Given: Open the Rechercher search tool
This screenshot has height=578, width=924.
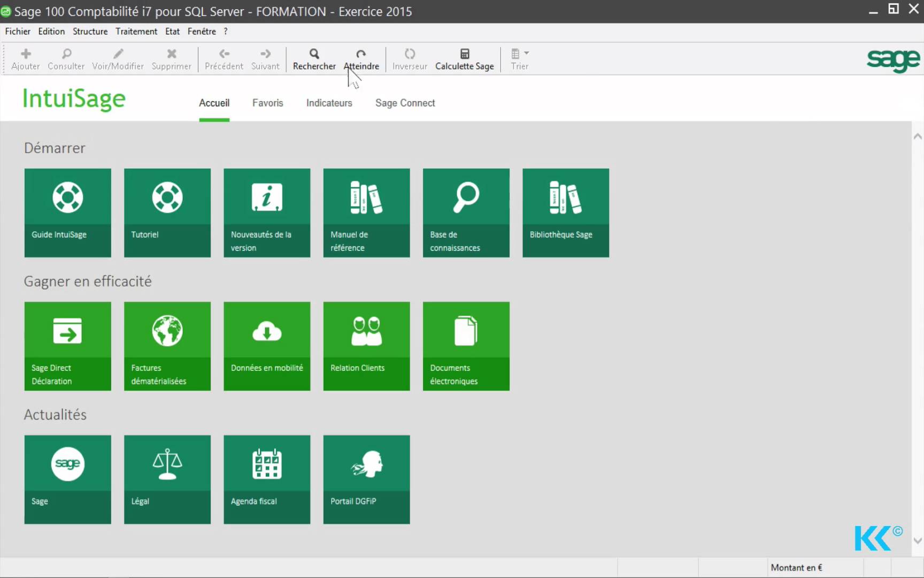Looking at the screenshot, I should pyautogui.click(x=314, y=59).
